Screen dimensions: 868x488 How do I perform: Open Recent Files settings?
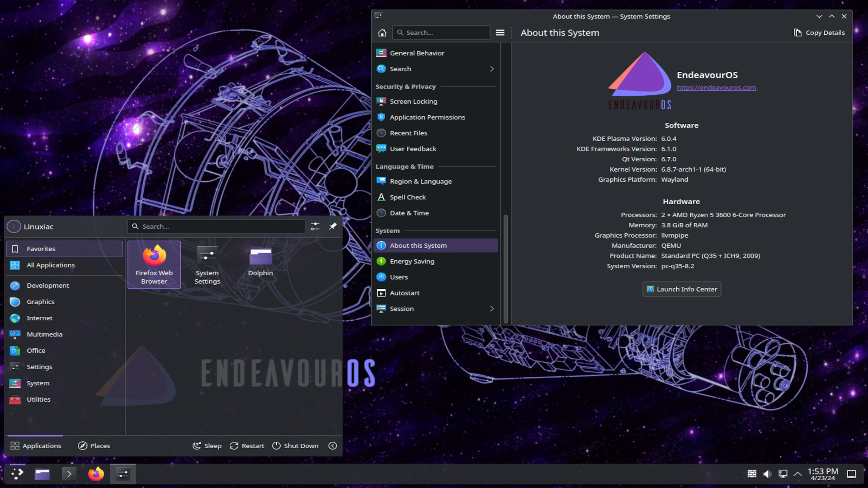point(408,133)
